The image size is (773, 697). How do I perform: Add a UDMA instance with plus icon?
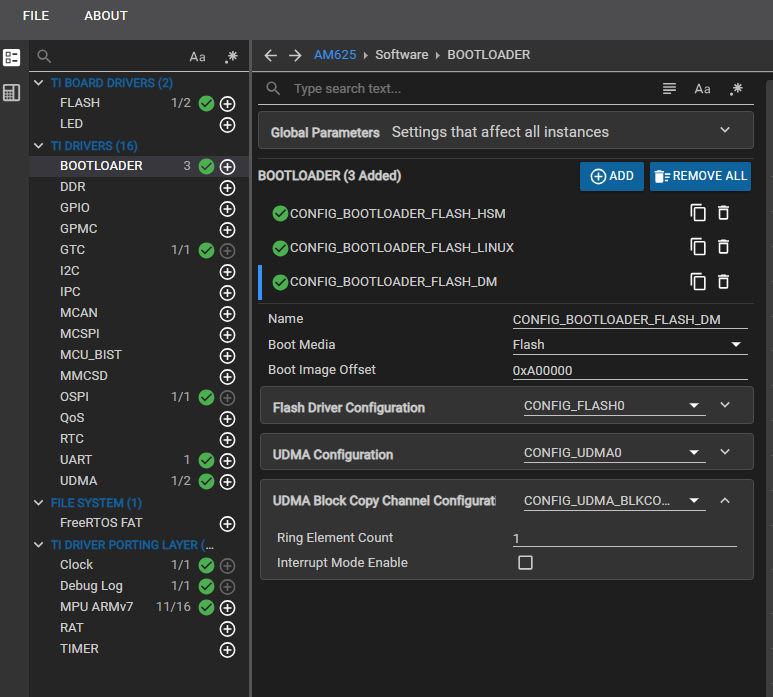pos(227,482)
